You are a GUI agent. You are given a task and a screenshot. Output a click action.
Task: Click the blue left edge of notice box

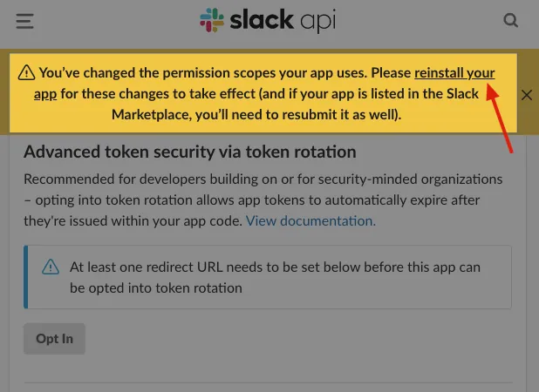(x=26, y=277)
